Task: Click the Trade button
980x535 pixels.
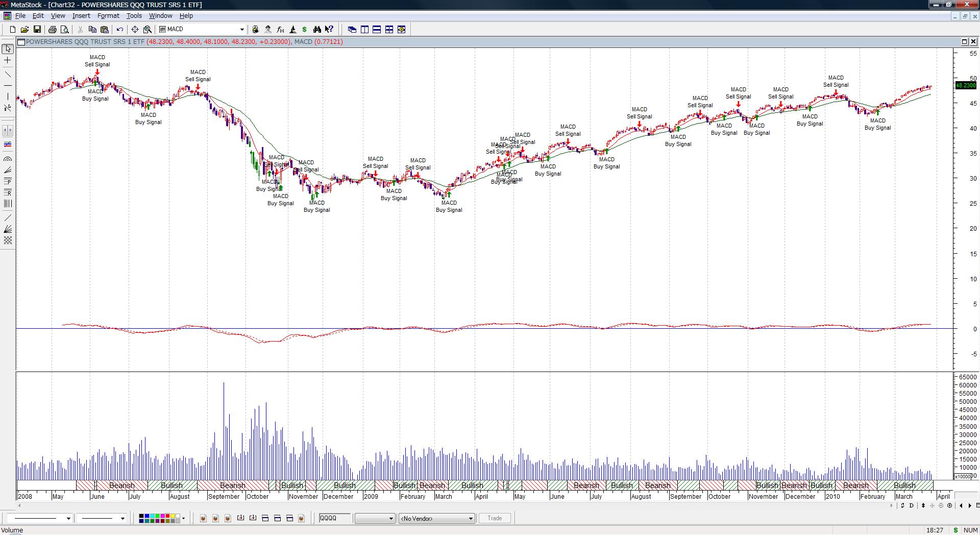Action: pyautogui.click(x=494, y=518)
